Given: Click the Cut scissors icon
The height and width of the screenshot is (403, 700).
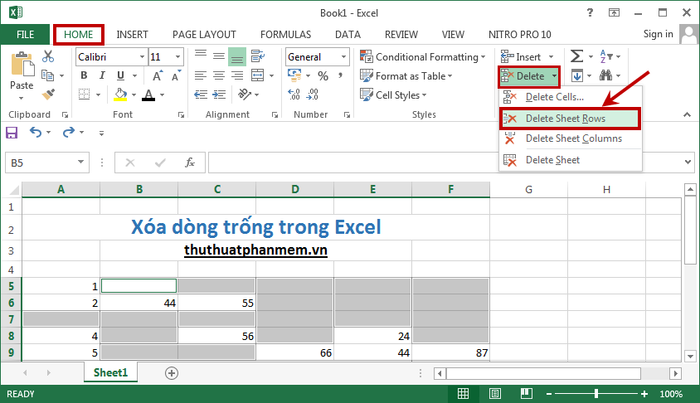Looking at the screenshot, I should [48, 56].
